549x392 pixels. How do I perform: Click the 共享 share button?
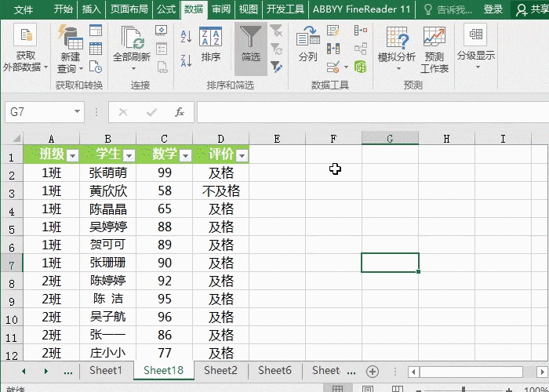(533, 9)
